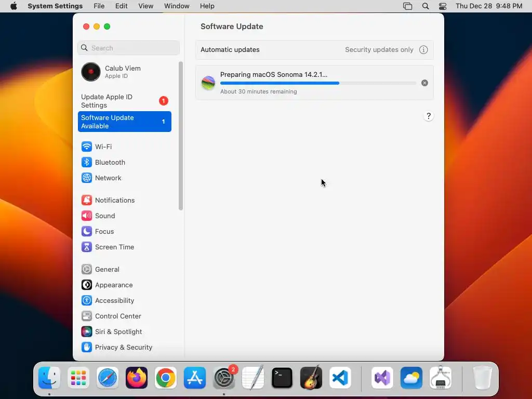Open System Information from the Dock
532x399 pixels.
(441, 378)
